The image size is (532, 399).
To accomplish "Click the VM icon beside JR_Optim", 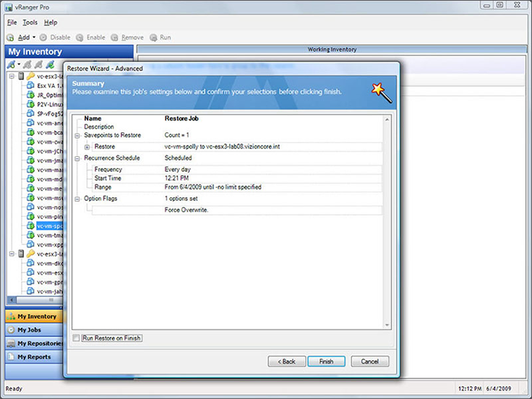I will (x=30, y=95).
